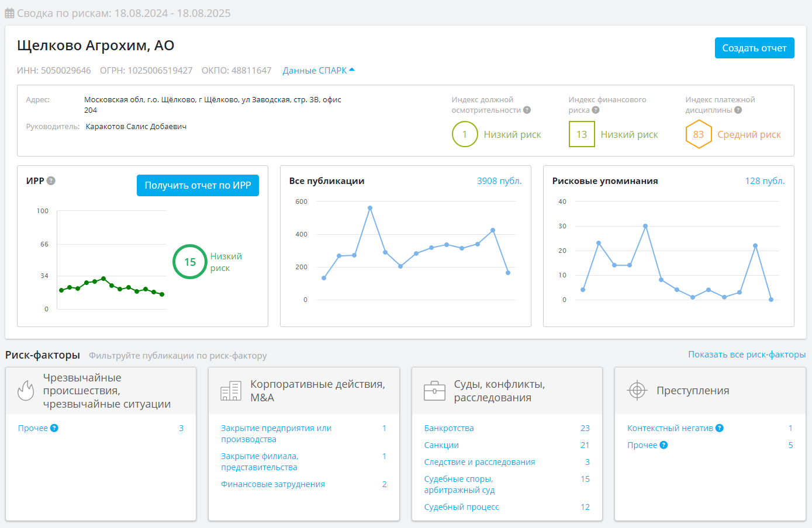The height and width of the screenshot is (528, 812).
Task: Click Преступления card header text
Action: [693, 390]
